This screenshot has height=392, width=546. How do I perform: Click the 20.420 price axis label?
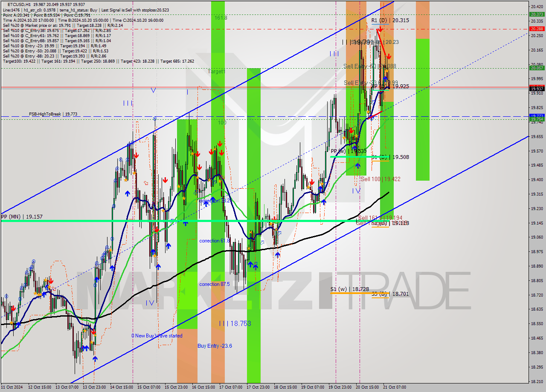pos(537,6)
